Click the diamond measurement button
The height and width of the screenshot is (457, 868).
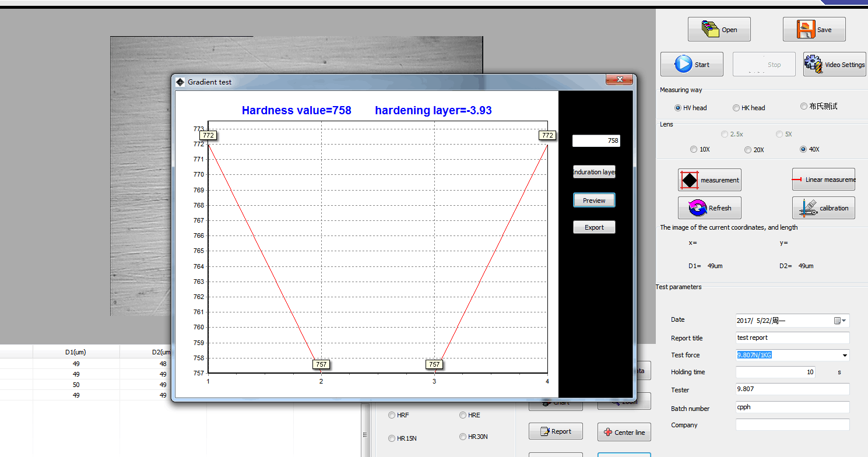pyautogui.click(x=709, y=180)
